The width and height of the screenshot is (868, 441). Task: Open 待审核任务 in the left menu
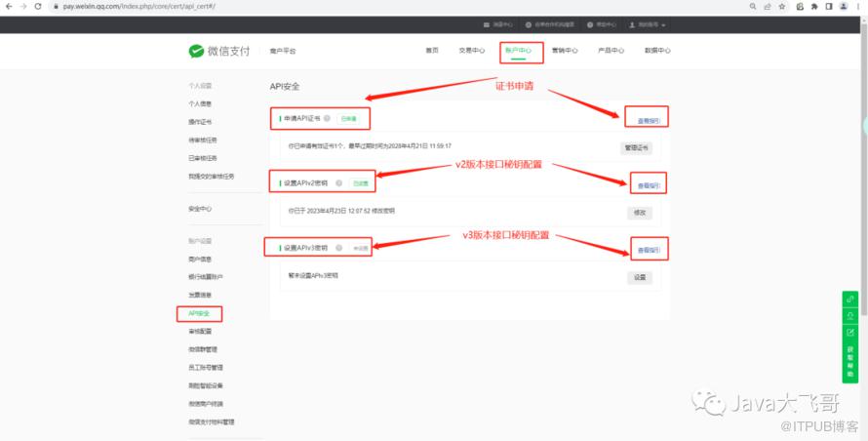point(203,140)
